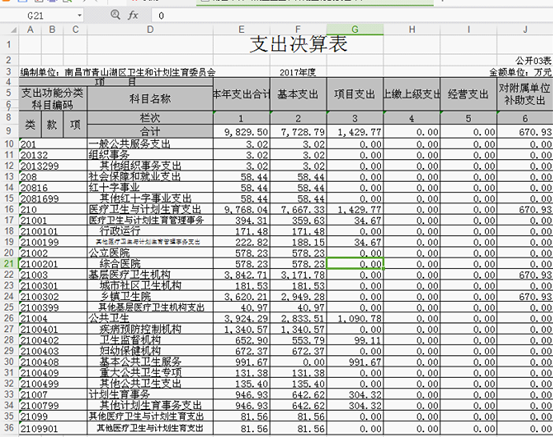The width and height of the screenshot is (553, 437).
Task: Click the 行政运行 cell
Action: pos(150,231)
